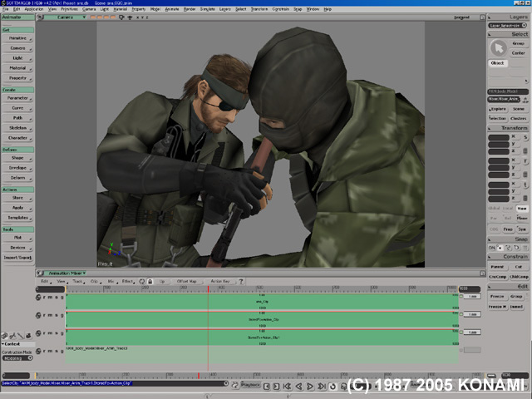Open the Primitive menu button in the Get section
Viewport: 532px width, 399px height.
click(x=17, y=38)
